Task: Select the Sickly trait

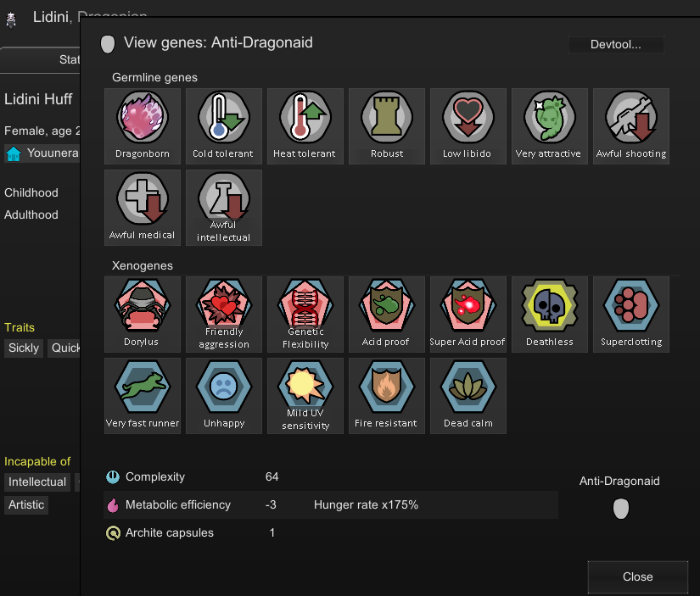Action: (x=24, y=348)
